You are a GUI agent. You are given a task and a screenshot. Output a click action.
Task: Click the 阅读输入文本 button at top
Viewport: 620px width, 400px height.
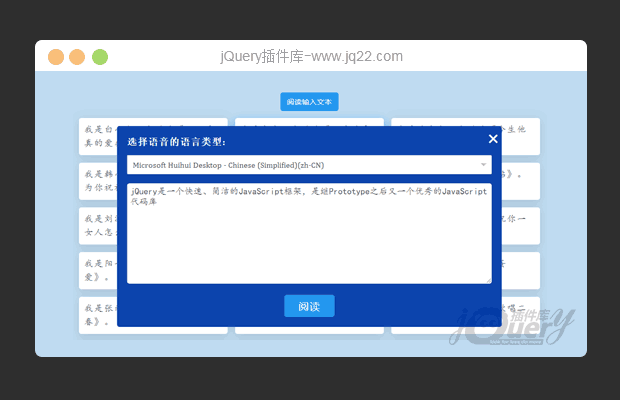coord(309,102)
